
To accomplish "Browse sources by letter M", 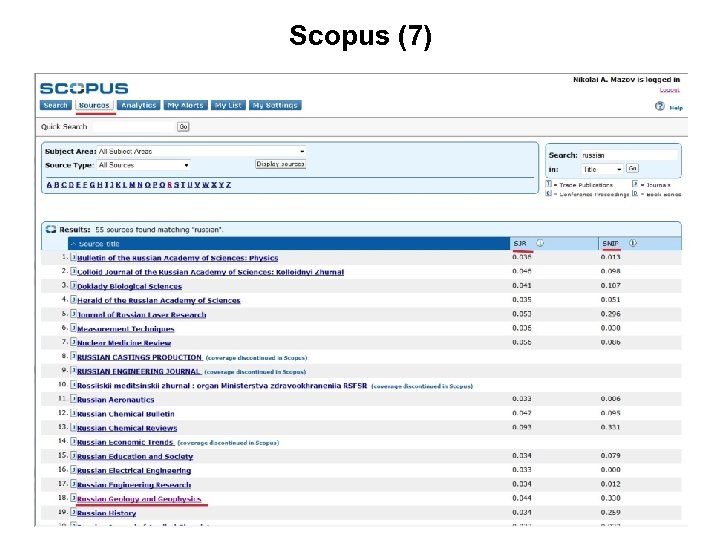I will (x=132, y=185).
